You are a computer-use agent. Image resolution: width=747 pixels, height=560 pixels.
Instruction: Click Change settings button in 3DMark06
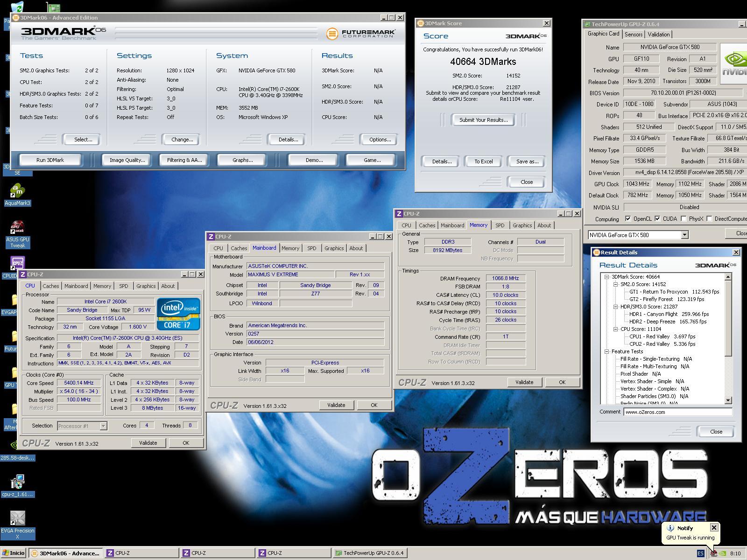pos(182,140)
